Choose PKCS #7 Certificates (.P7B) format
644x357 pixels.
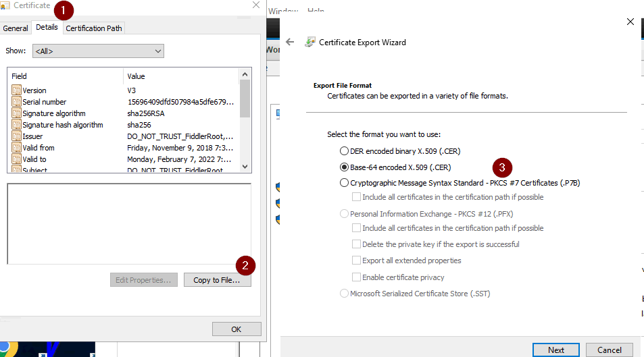click(x=345, y=183)
